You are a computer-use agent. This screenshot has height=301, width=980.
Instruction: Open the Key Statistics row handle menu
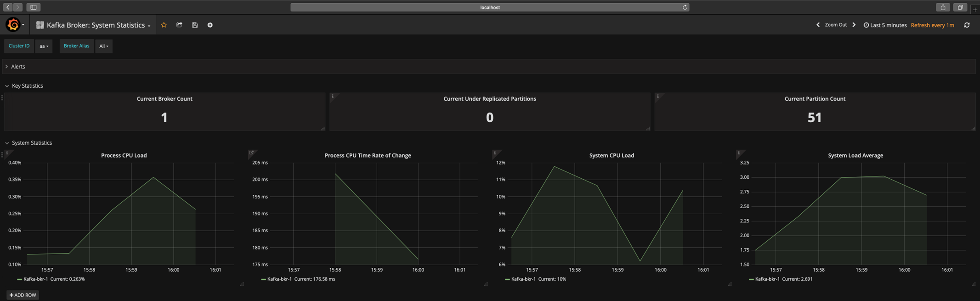(2, 97)
